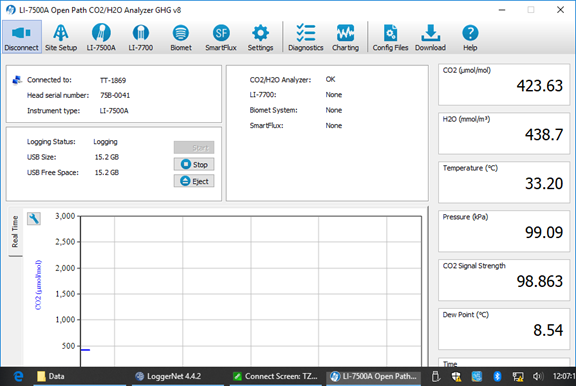Open the LI-7700 analyzer icon

click(141, 37)
